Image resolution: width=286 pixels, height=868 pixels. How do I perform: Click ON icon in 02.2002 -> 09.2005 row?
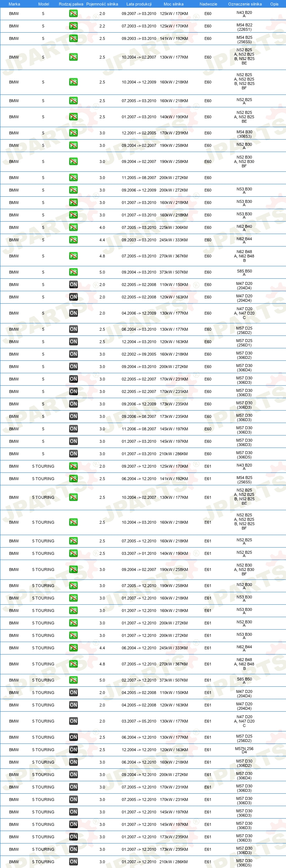(74, 354)
